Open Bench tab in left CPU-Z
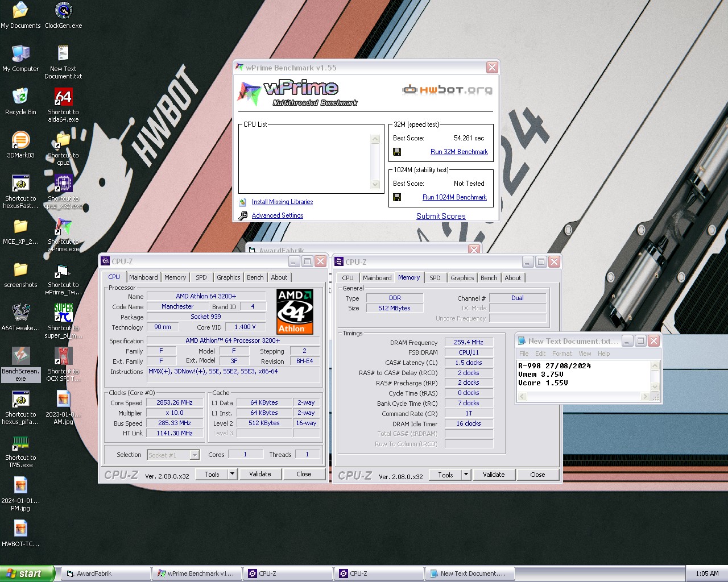The width and height of the screenshot is (728, 582). click(x=255, y=277)
